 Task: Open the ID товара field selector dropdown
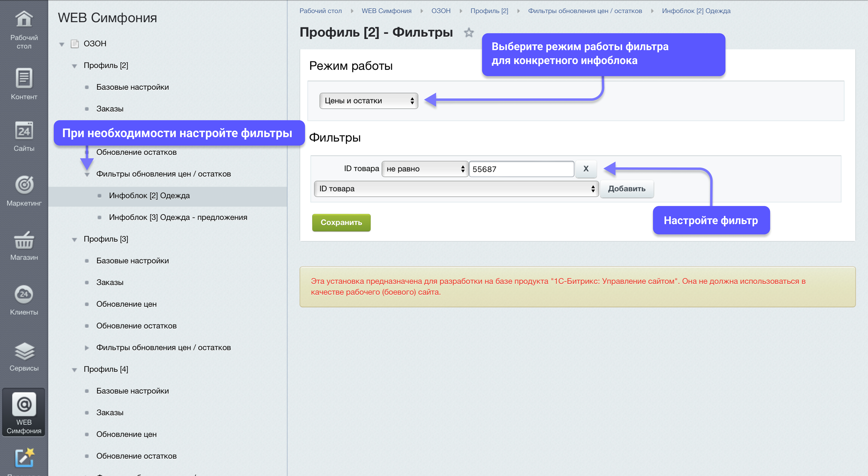click(x=456, y=189)
